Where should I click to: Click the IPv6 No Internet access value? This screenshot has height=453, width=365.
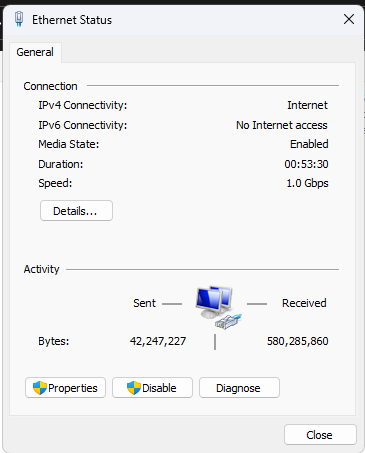point(282,125)
